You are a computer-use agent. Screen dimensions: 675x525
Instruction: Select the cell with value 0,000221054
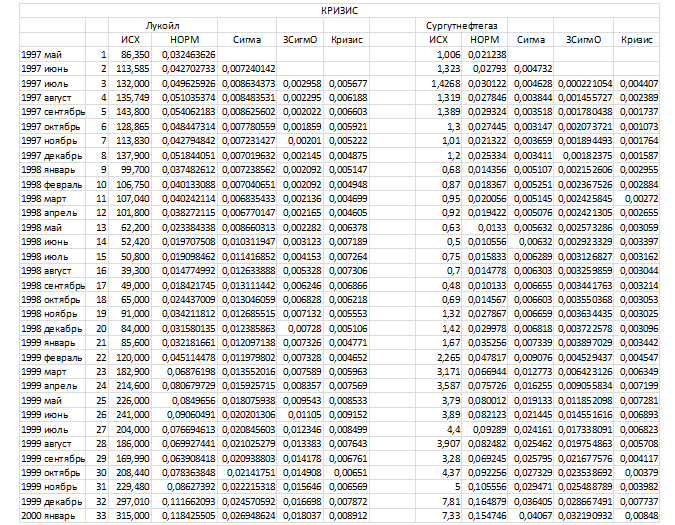click(583, 83)
